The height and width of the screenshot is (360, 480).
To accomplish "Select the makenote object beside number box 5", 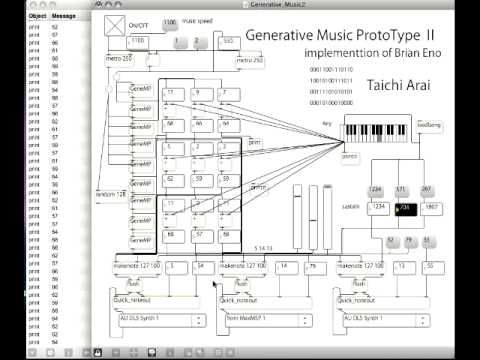I will (x=137, y=268).
